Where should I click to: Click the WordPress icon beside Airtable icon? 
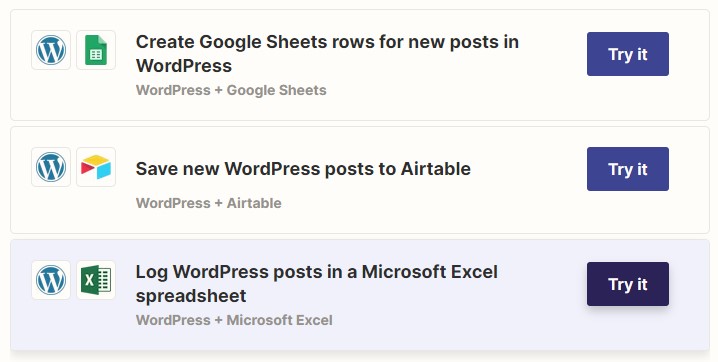[51, 167]
